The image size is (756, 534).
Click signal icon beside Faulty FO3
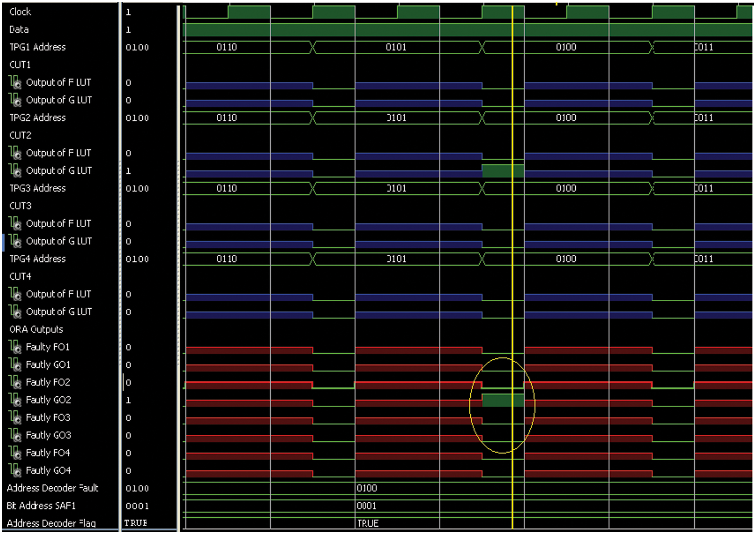pyautogui.click(x=15, y=417)
